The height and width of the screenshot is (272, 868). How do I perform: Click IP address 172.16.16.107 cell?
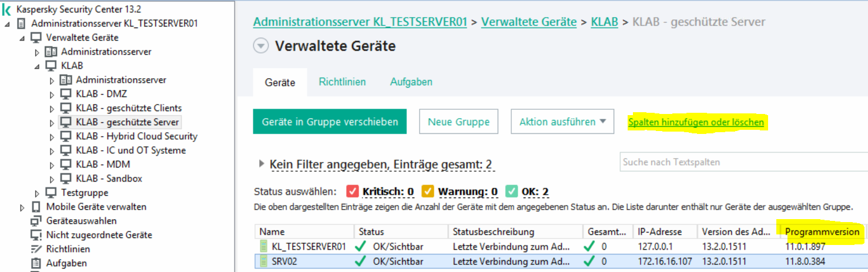click(x=665, y=261)
